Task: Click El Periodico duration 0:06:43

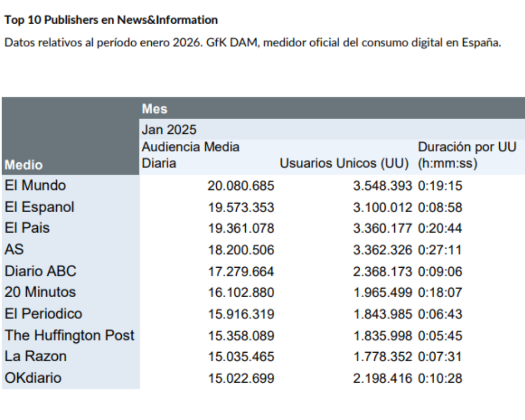Action: point(440,314)
